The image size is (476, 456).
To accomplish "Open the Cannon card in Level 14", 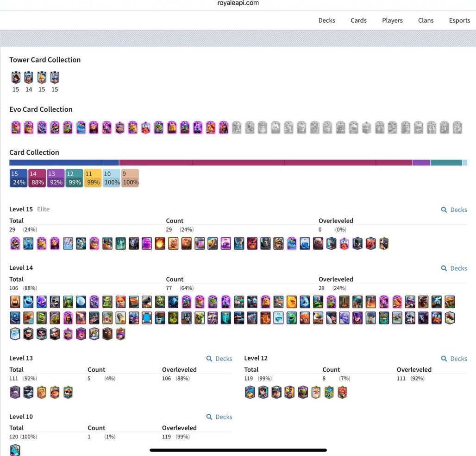I will pyautogui.click(x=147, y=302).
